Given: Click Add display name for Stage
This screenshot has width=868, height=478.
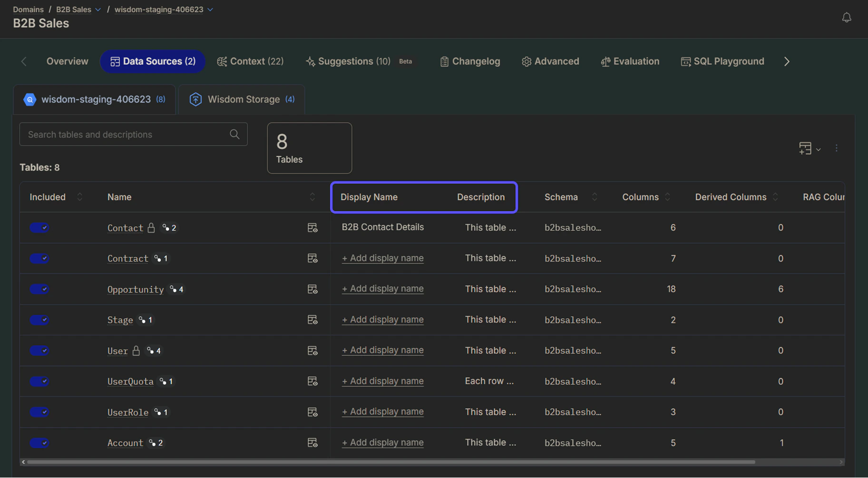Looking at the screenshot, I should click(x=383, y=320).
